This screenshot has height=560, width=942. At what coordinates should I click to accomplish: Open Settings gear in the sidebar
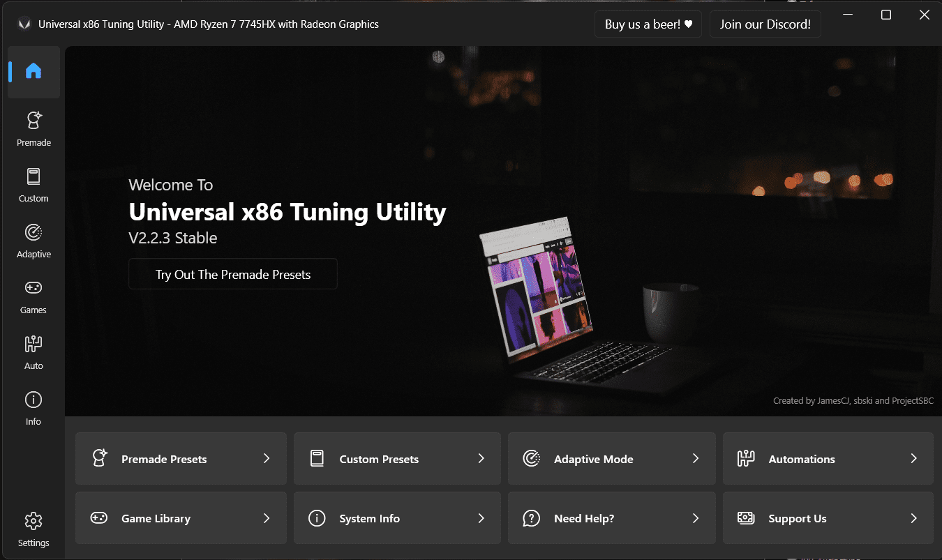(x=33, y=529)
